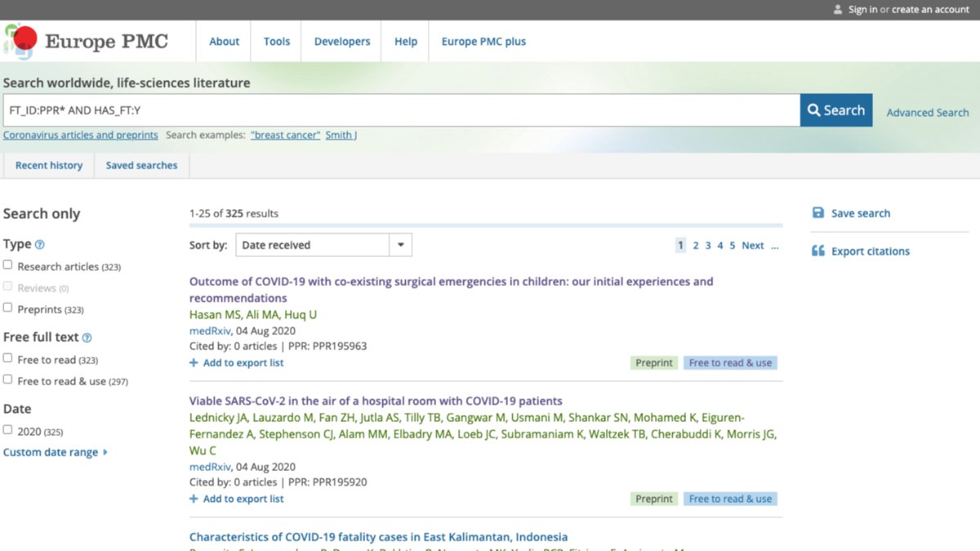Click the pagination ellipsis link

point(775,246)
